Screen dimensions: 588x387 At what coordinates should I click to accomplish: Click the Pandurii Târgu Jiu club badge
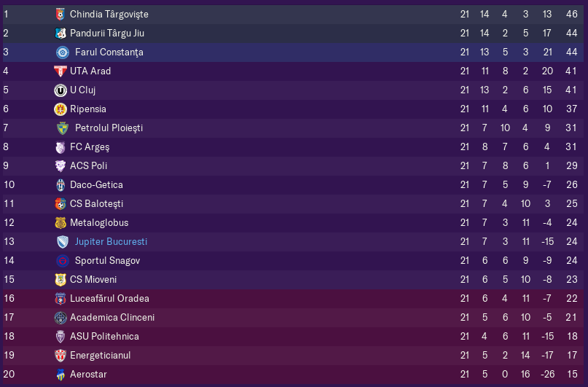click(60, 34)
